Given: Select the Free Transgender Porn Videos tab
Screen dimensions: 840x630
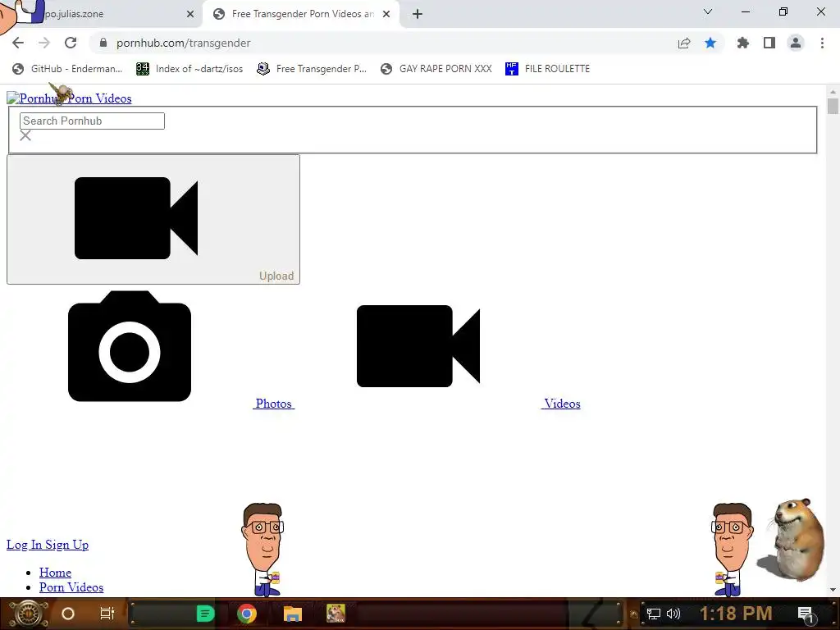Looking at the screenshot, I should tap(303, 14).
